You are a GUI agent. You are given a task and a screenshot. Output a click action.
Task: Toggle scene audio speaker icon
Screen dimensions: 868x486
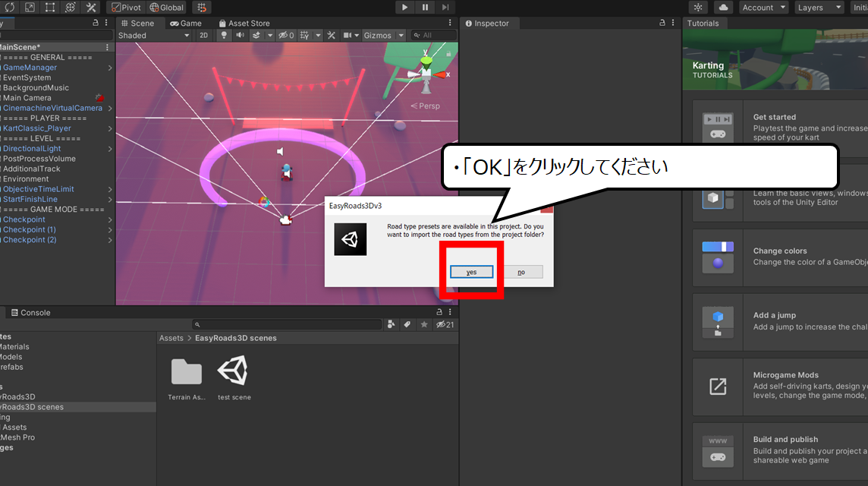[x=241, y=35]
